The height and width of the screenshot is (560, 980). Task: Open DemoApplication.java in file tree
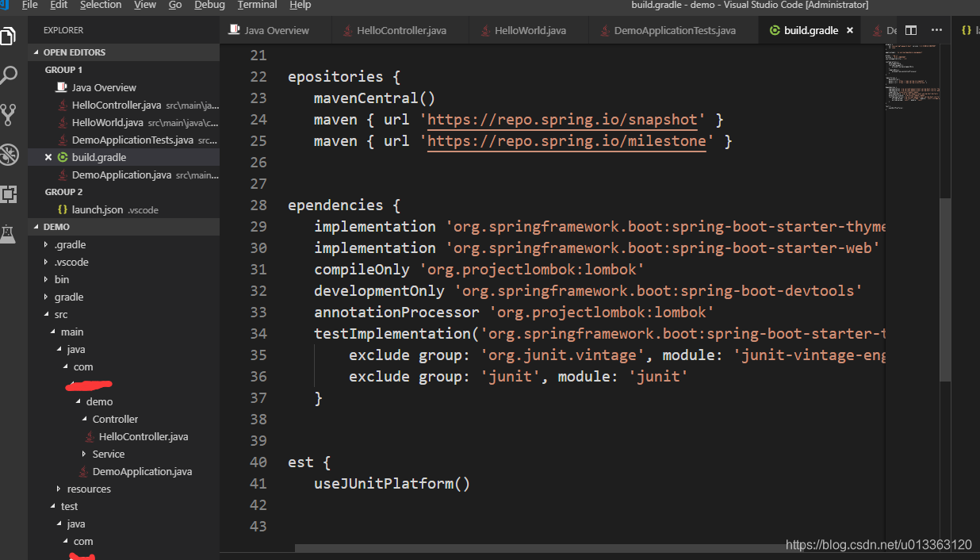tap(142, 471)
